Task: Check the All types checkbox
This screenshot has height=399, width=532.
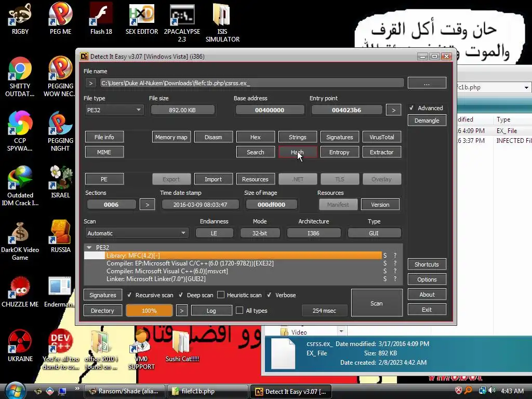Action: (x=240, y=311)
